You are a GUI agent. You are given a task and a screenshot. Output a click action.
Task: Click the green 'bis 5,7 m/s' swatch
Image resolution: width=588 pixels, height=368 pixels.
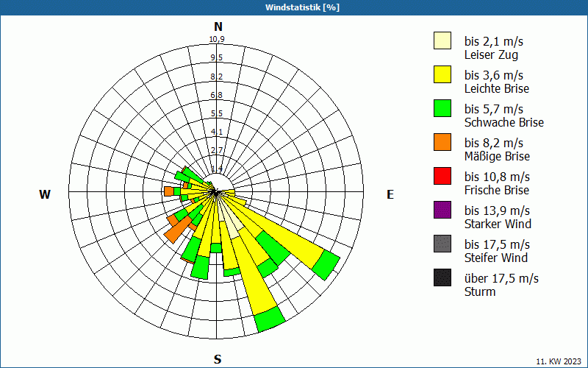pyautogui.click(x=442, y=108)
